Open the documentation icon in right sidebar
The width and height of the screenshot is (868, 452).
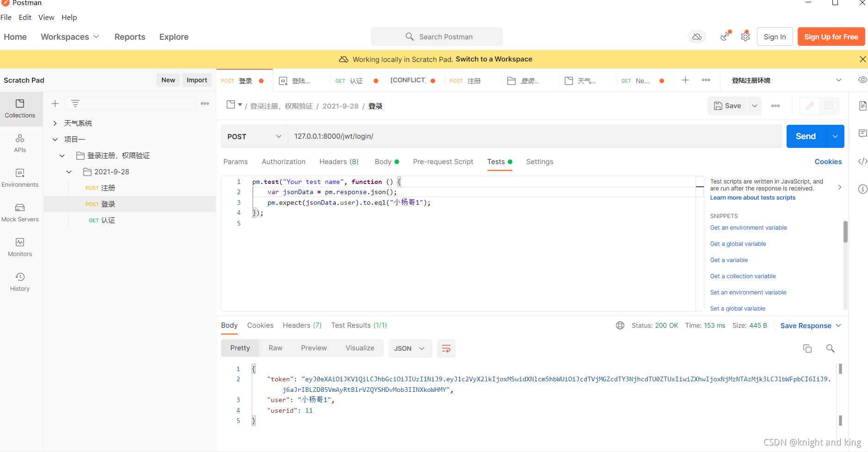(x=863, y=106)
